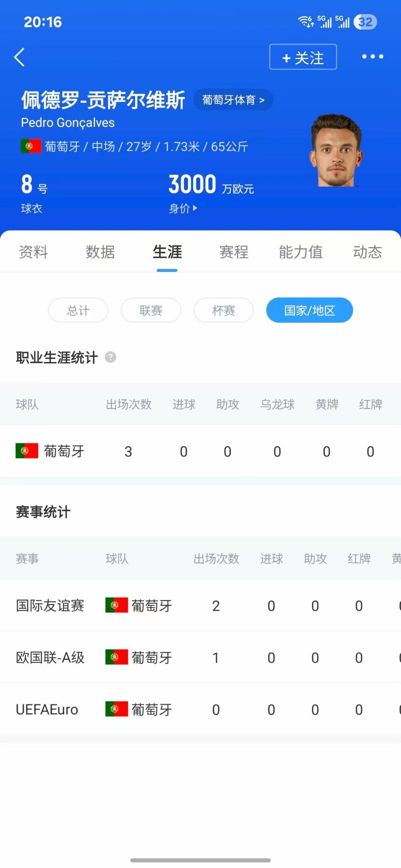Switch to the 能力值 tab
401x868 pixels.
301,252
